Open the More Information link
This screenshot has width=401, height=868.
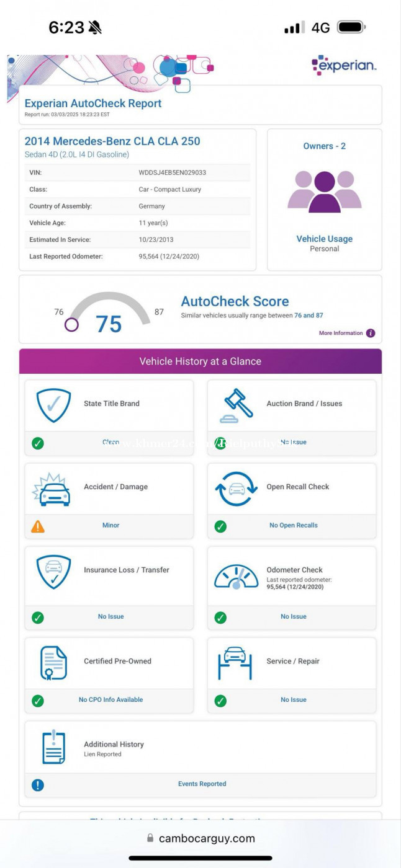click(x=341, y=333)
